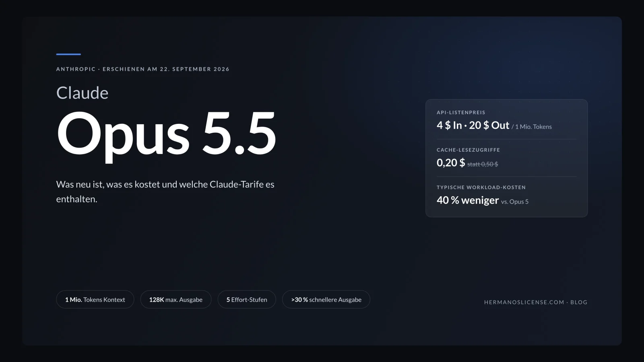Viewport: 644px width, 362px height.
Task: Click the 'vs. Opus 5' comparison text
Action: pyautogui.click(x=515, y=202)
